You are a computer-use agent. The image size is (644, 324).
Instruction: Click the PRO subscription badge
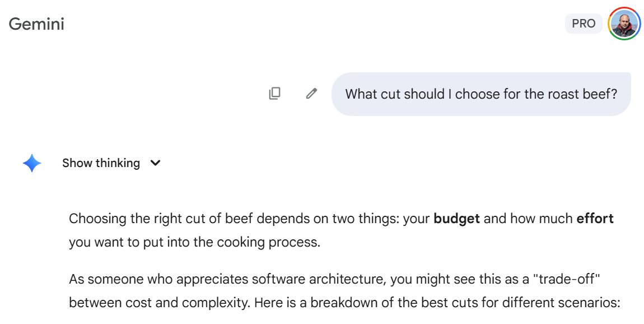[584, 24]
